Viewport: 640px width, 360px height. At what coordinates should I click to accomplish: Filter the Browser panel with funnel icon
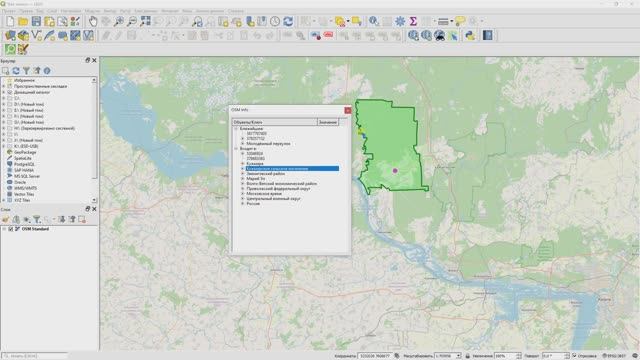pos(26,71)
